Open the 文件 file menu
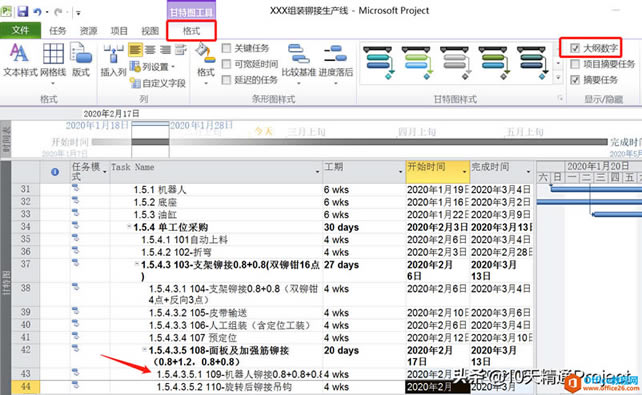 point(20,30)
